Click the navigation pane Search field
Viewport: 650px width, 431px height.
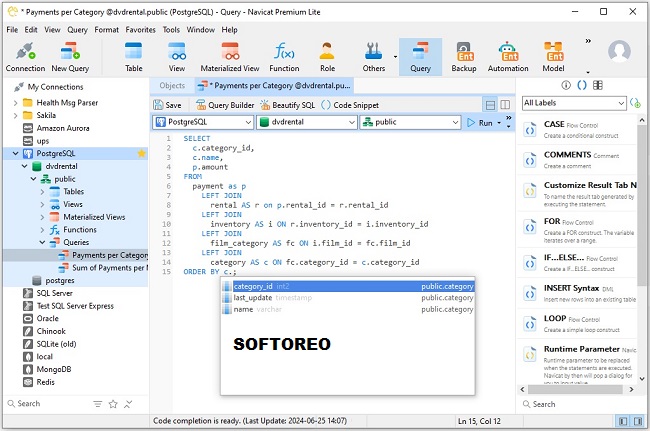pos(46,404)
